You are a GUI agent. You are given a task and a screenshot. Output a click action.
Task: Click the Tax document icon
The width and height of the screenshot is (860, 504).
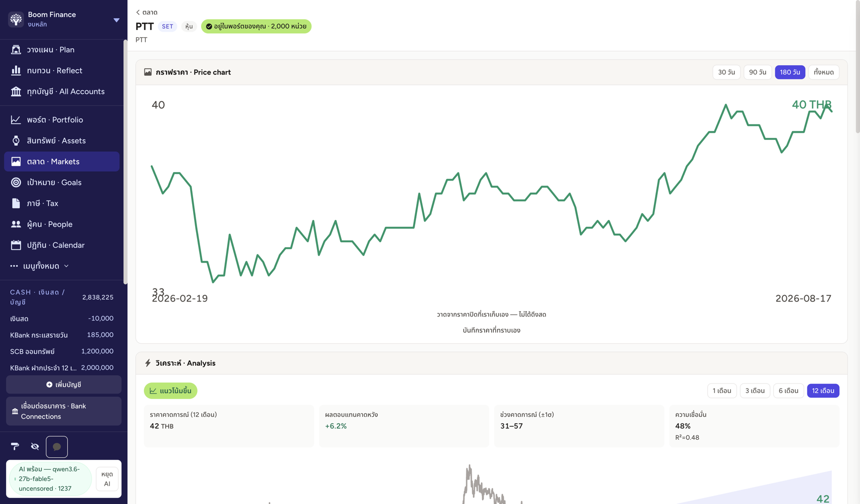pos(16,203)
